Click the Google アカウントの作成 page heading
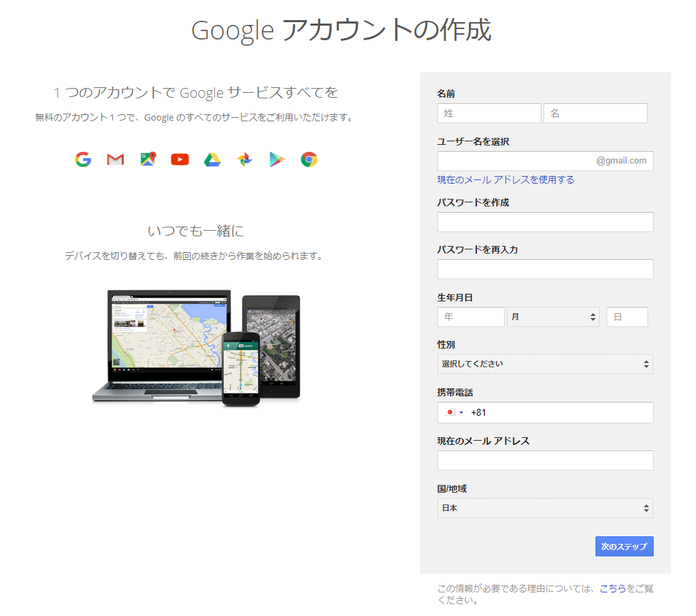This screenshot has width=696, height=616. tap(341, 30)
